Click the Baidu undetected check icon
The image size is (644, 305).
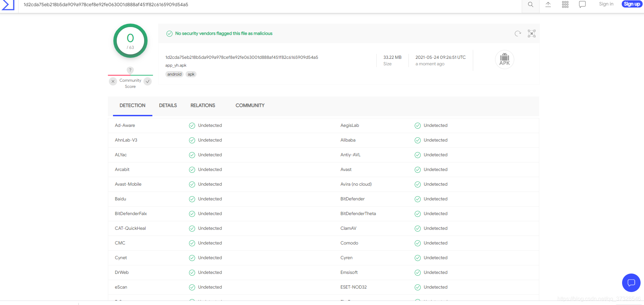[x=192, y=199]
